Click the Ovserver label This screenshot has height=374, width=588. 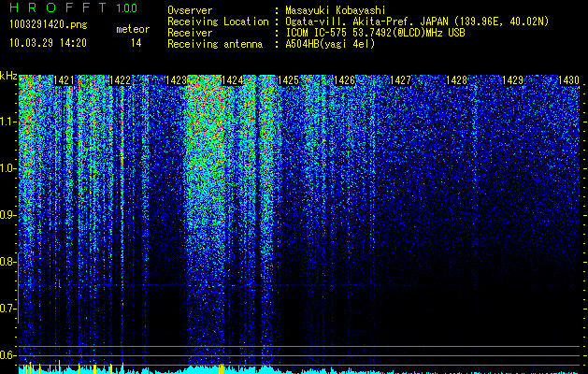pos(190,10)
